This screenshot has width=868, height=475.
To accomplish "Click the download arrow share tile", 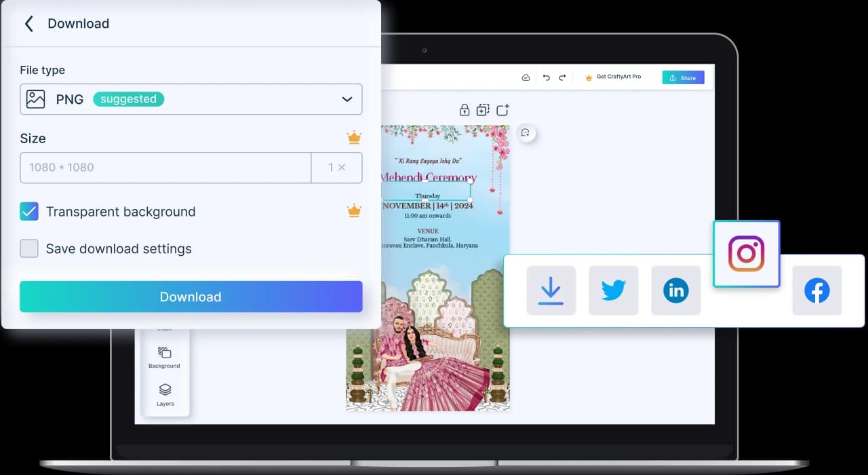I will click(x=551, y=290).
